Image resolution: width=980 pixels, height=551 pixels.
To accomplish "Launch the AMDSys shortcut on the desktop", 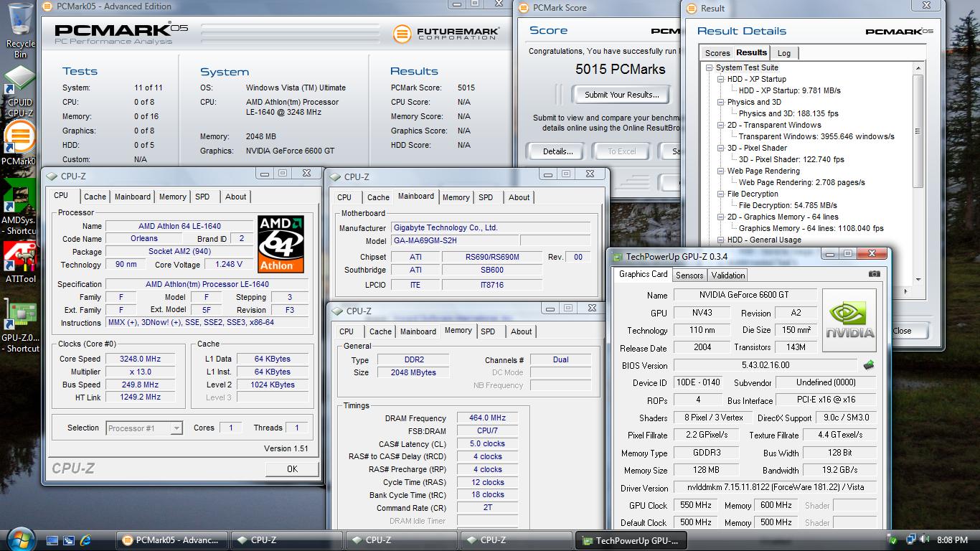I will point(20,208).
